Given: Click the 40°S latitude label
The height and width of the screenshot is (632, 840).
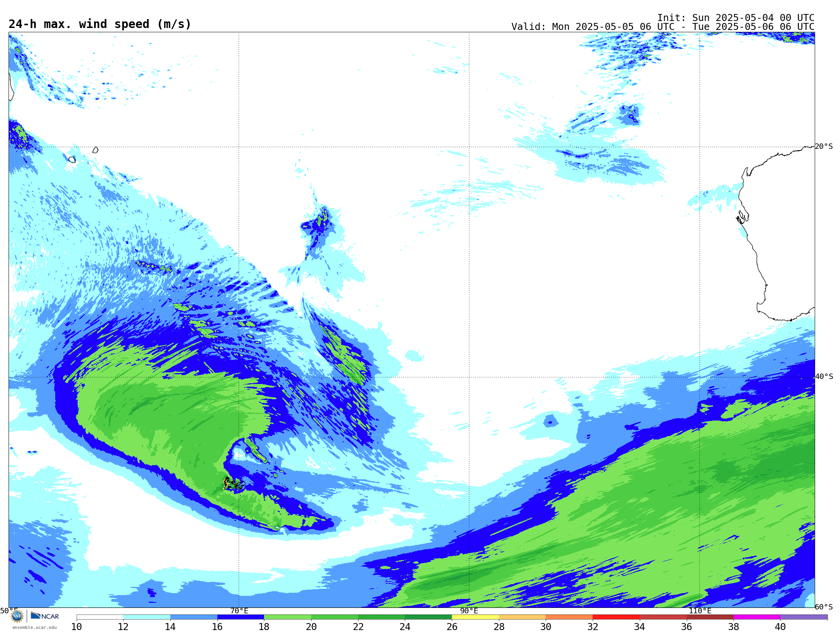Looking at the screenshot, I should click(824, 377).
